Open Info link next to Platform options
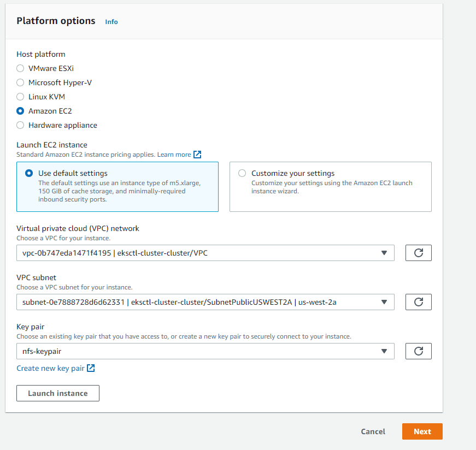 tap(111, 22)
